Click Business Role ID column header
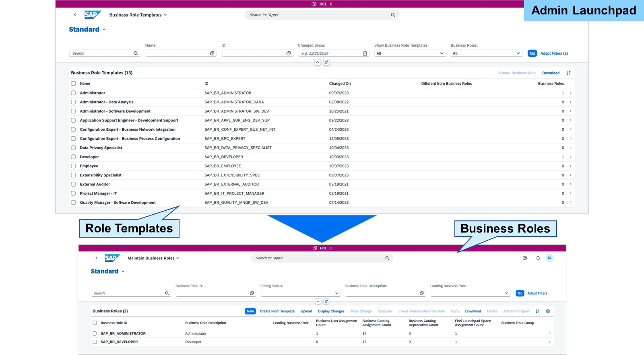 (114, 323)
